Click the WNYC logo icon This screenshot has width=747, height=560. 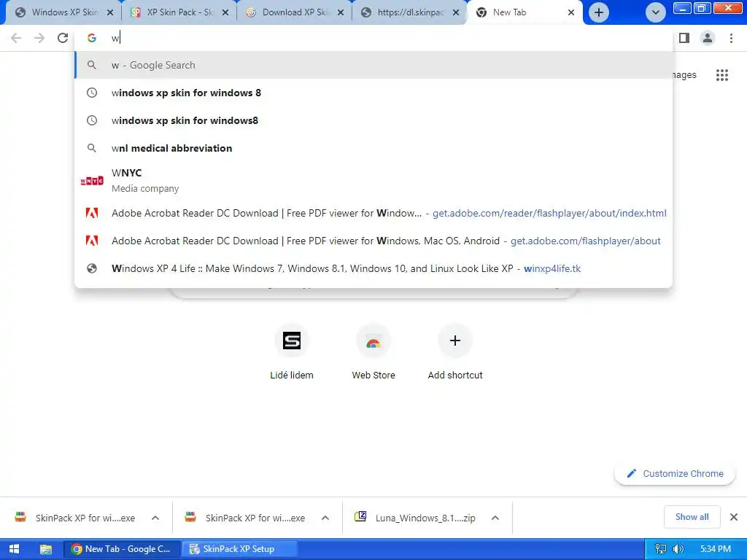coord(92,181)
